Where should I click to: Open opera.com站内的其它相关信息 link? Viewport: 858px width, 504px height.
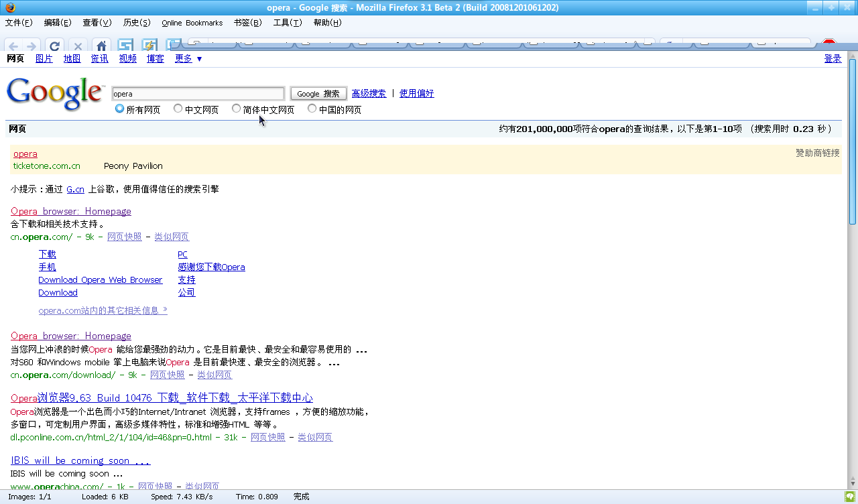[103, 311]
